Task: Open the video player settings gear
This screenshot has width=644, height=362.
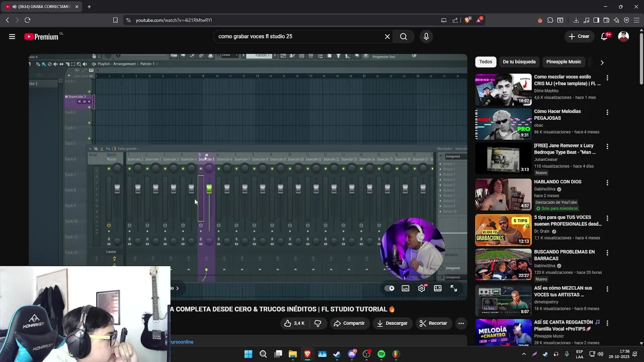Action: (422, 288)
